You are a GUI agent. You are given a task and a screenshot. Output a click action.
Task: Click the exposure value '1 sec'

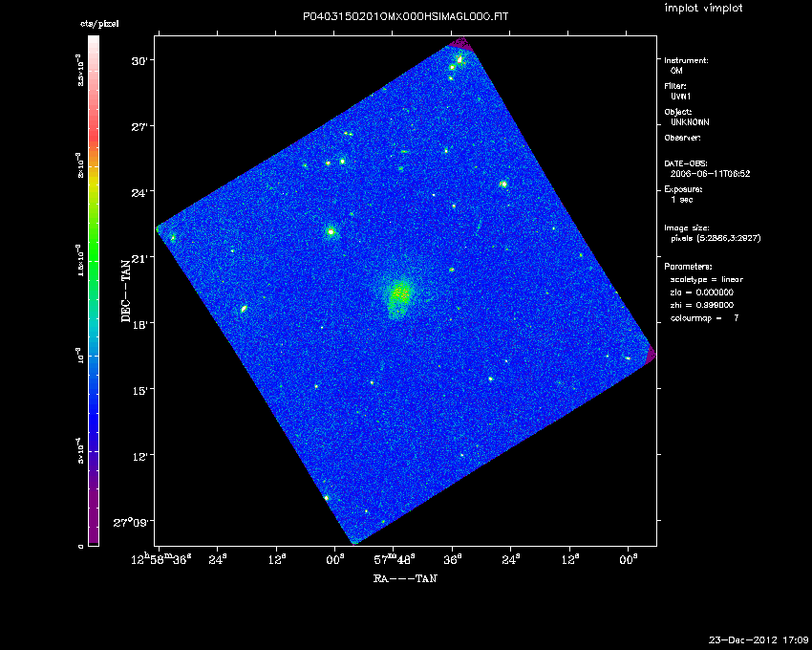681,200
